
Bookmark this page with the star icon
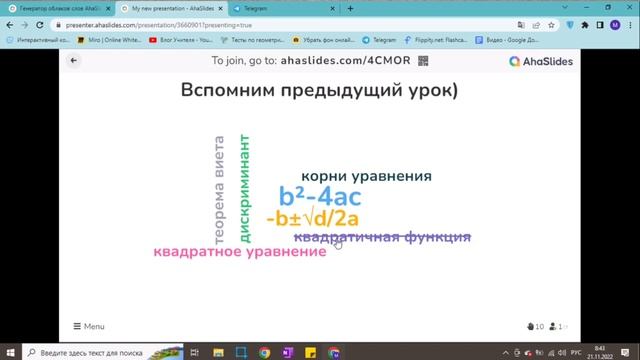tap(551, 25)
